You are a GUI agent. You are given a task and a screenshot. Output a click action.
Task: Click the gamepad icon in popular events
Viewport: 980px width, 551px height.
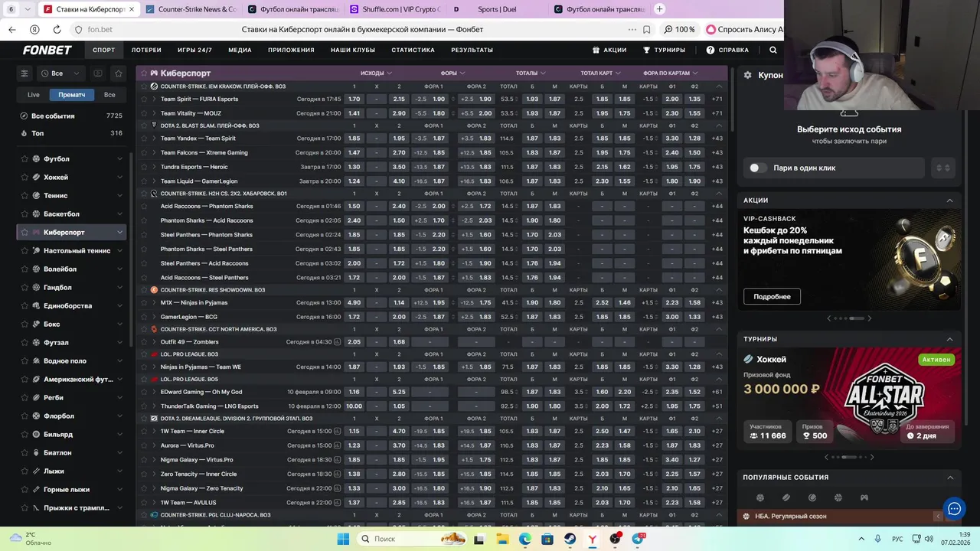pyautogui.click(x=864, y=497)
